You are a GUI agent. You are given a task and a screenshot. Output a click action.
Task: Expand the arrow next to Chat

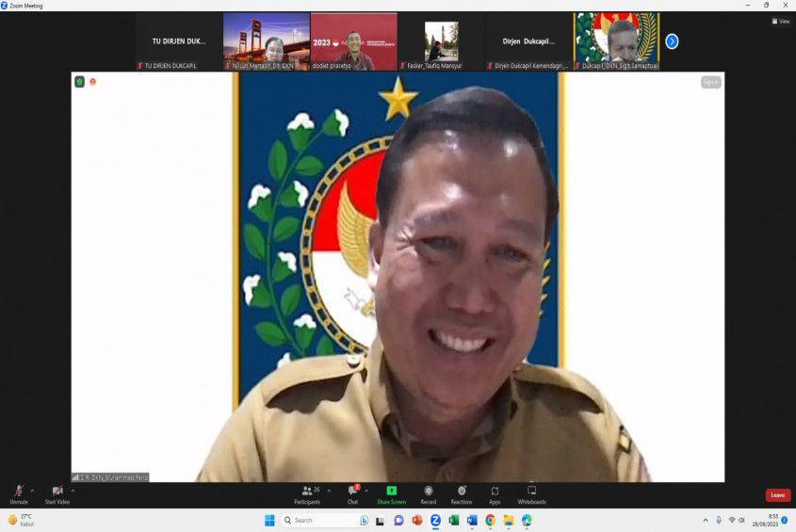[366, 491]
